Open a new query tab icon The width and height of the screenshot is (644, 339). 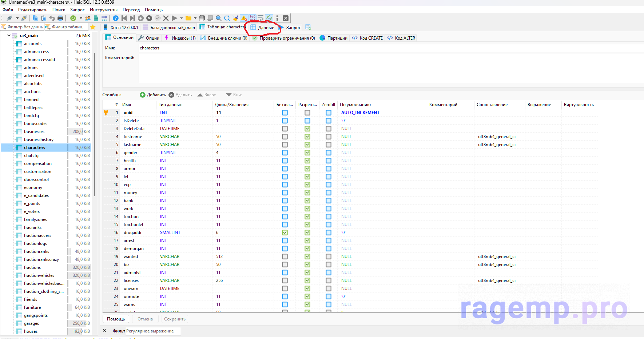pyautogui.click(x=308, y=27)
